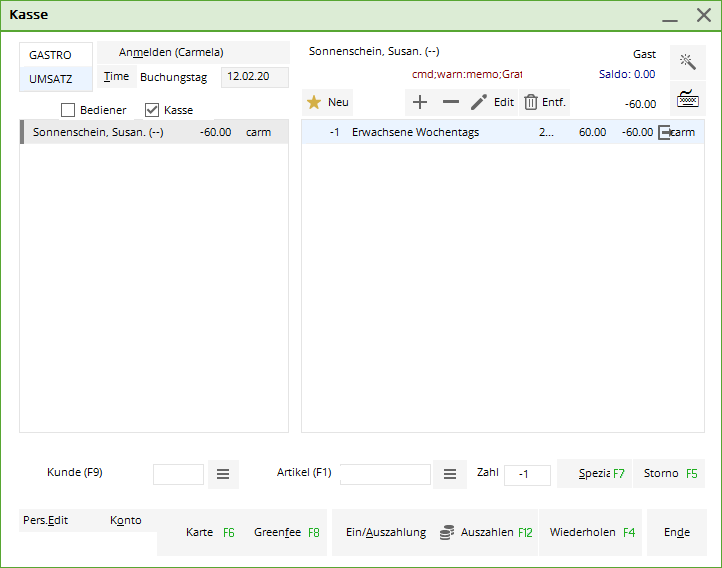Click the Zahl quantity input field

pyautogui.click(x=527, y=475)
